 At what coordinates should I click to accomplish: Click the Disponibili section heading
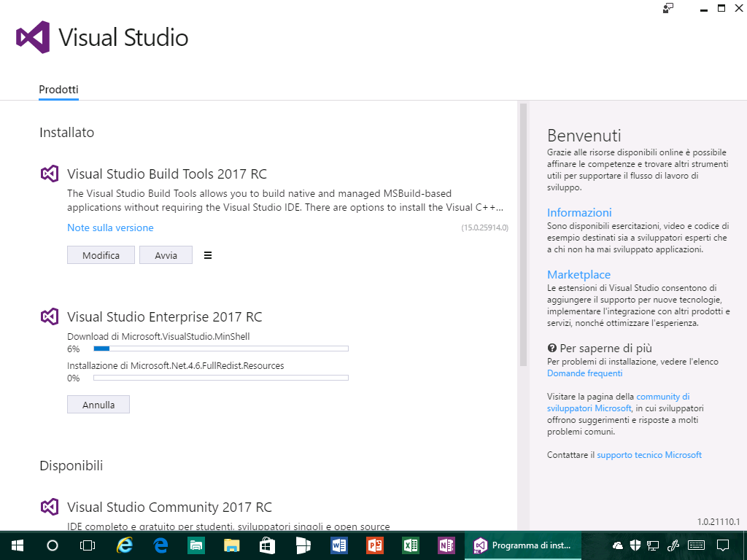(x=71, y=466)
